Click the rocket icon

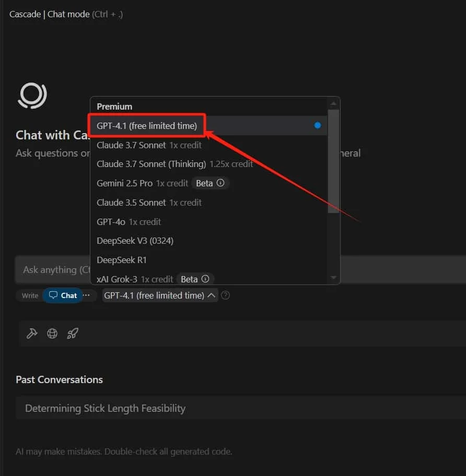pos(73,334)
